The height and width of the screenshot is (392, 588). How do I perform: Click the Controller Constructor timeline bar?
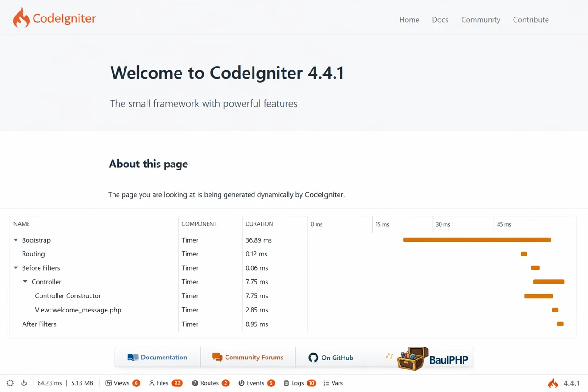(x=538, y=296)
